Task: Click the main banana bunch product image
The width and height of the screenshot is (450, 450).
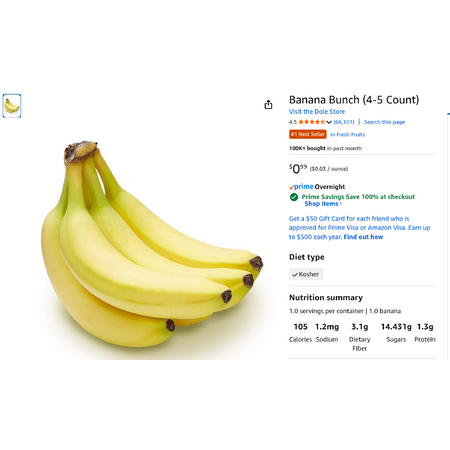Action: click(x=152, y=245)
